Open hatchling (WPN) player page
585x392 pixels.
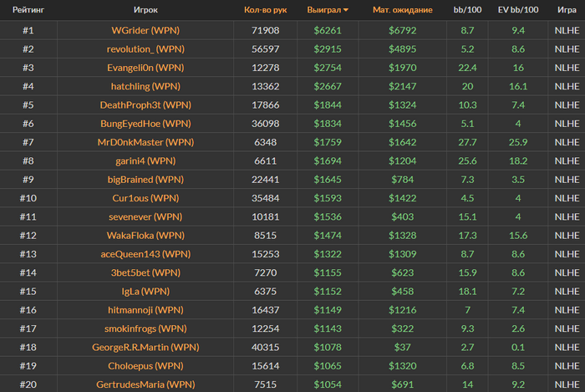145,86
